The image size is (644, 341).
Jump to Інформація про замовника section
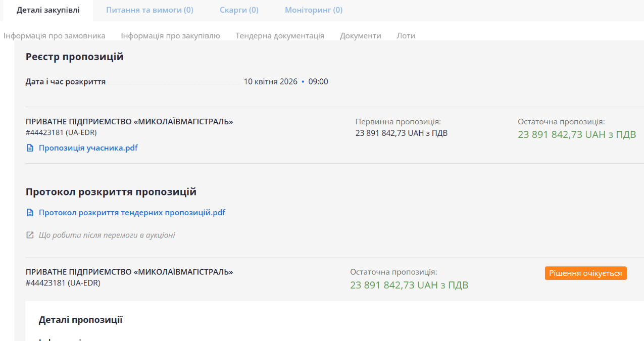click(55, 36)
